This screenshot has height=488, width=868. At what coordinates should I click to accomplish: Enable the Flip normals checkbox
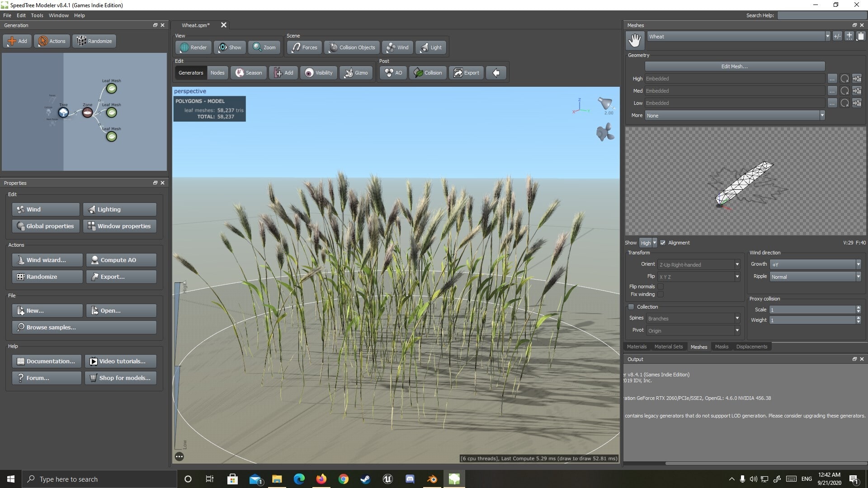pyautogui.click(x=660, y=286)
